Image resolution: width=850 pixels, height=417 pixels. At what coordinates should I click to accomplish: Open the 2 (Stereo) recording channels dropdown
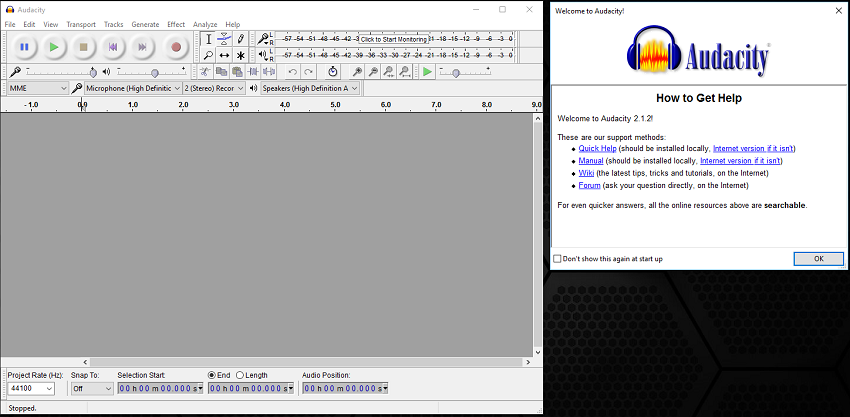(214, 88)
